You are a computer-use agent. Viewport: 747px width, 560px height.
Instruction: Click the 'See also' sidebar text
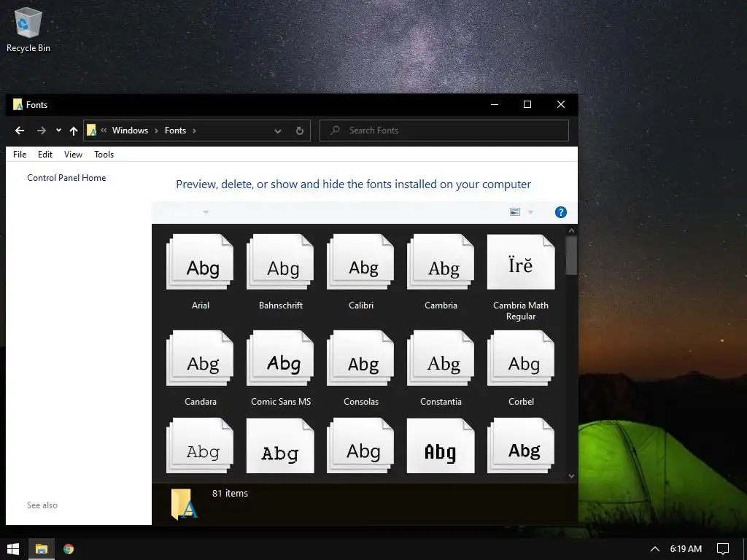(x=42, y=505)
